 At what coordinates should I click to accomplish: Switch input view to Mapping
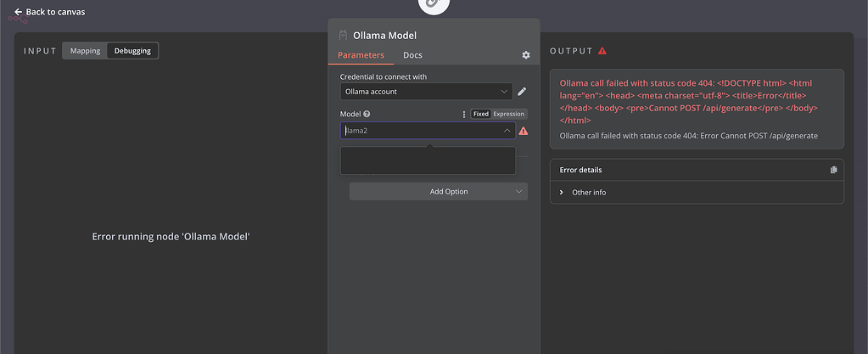(85, 51)
